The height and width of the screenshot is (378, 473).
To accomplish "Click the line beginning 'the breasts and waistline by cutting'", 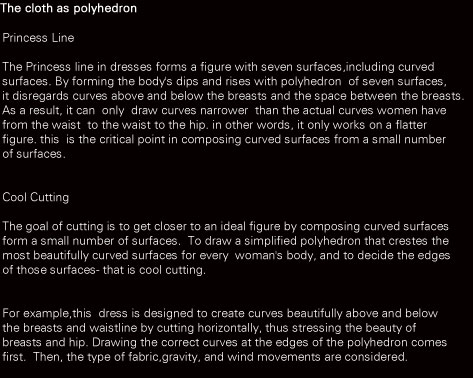I will (209, 328).
